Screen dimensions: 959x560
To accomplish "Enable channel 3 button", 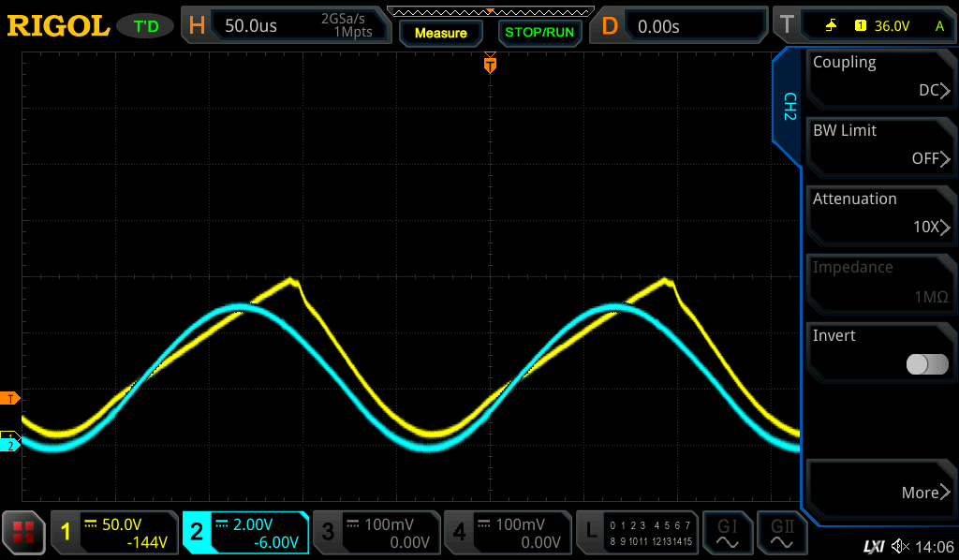I will [x=328, y=532].
